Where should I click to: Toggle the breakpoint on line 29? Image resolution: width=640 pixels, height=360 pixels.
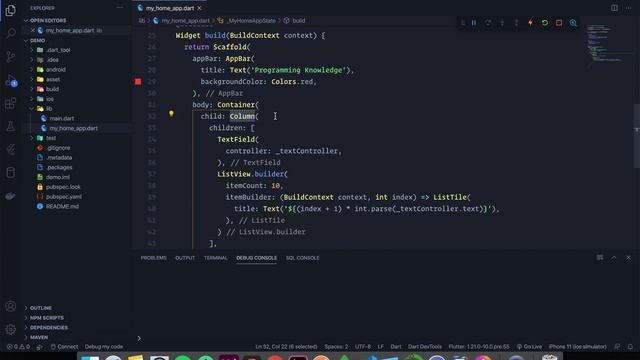point(138,82)
